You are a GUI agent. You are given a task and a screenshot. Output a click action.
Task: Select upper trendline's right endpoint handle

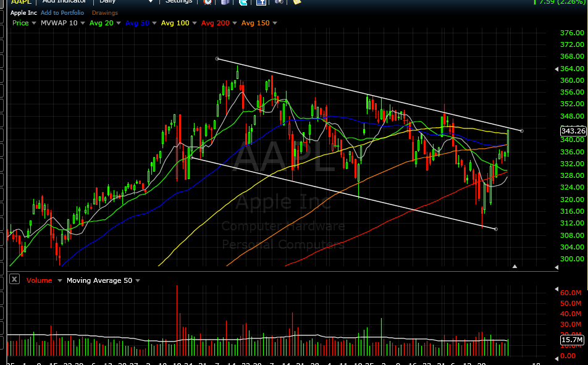522,131
